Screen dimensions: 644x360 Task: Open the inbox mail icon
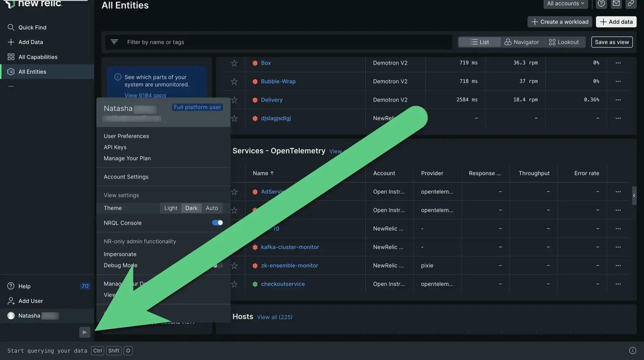(616, 4)
